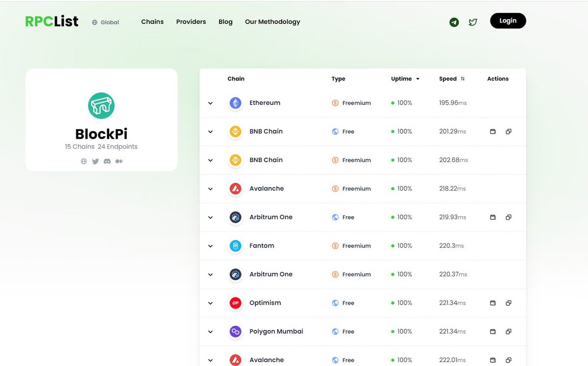This screenshot has width=588, height=366.
Task: Click the Fantom chain logo
Action: (x=236, y=245)
